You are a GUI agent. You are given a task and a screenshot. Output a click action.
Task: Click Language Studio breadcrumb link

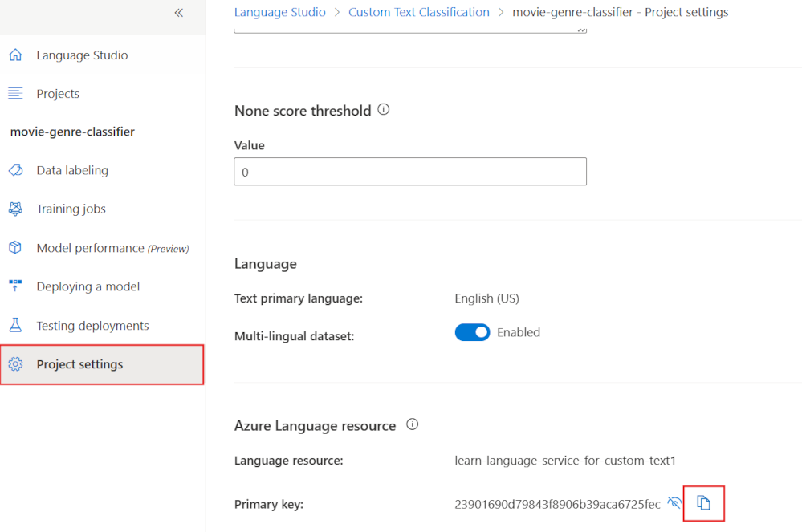tap(280, 12)
